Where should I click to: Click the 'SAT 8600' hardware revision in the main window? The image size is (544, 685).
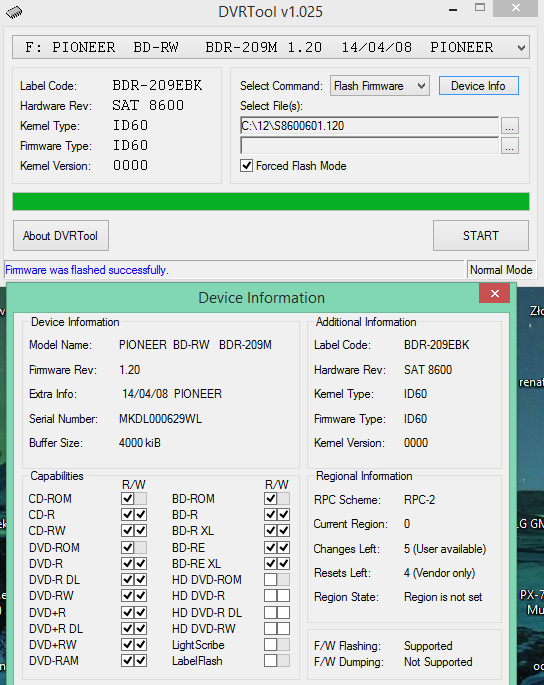click(148, 105)
